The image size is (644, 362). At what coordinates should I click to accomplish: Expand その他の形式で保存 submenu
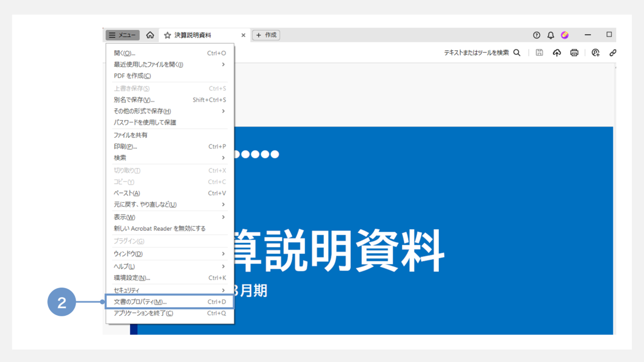pyautogui.click(x=170, y=111)
